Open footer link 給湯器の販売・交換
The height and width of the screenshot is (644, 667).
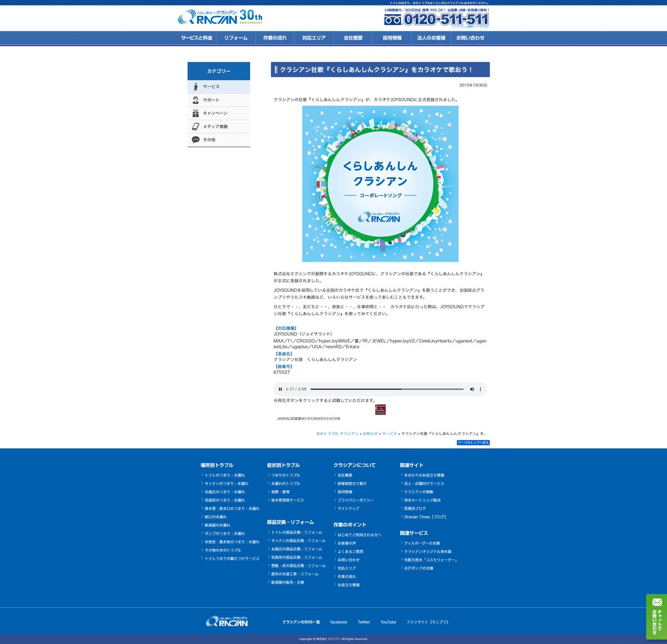point(287,582)
